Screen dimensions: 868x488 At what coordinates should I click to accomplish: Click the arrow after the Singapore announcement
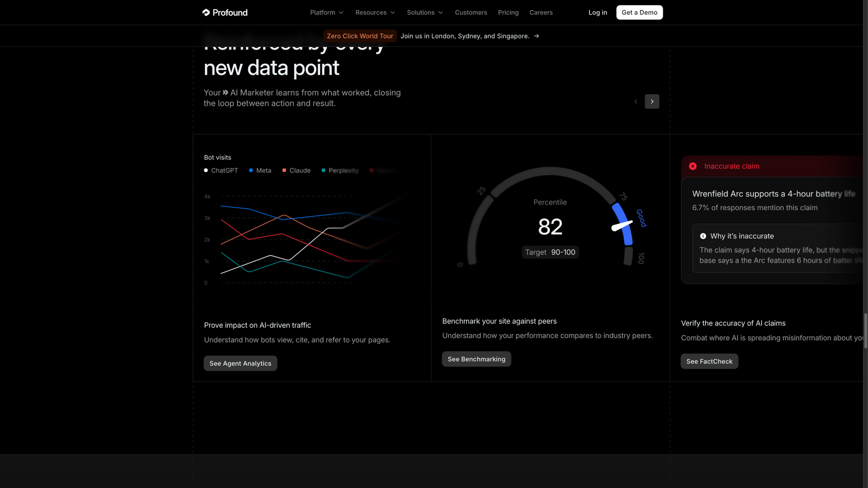pos(536,36)
